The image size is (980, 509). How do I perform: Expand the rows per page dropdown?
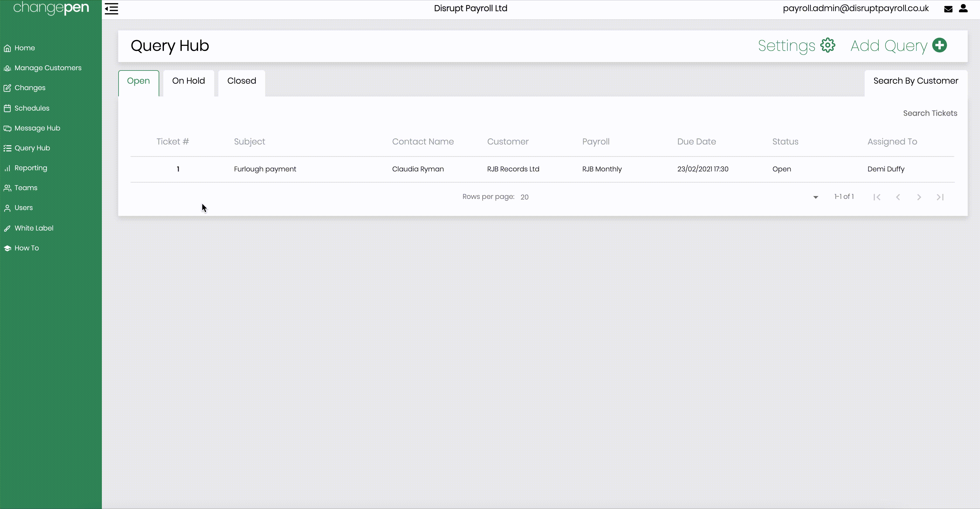click(815, 197)
